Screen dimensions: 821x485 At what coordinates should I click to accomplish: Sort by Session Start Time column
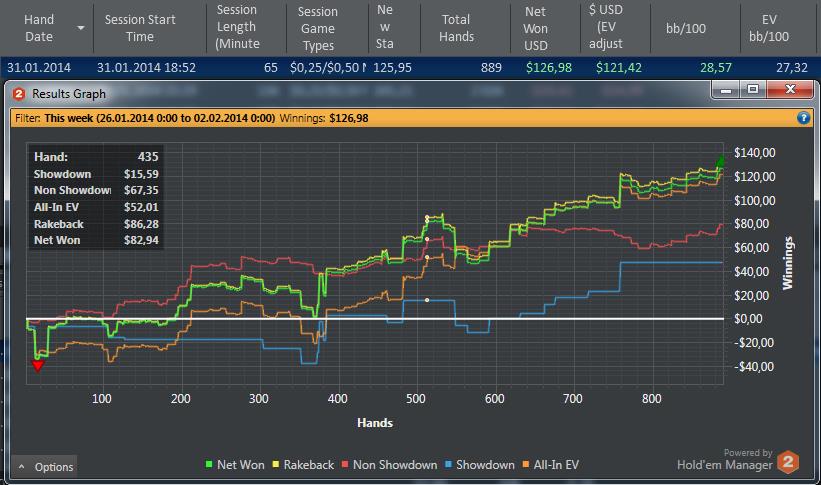[140, 28]
